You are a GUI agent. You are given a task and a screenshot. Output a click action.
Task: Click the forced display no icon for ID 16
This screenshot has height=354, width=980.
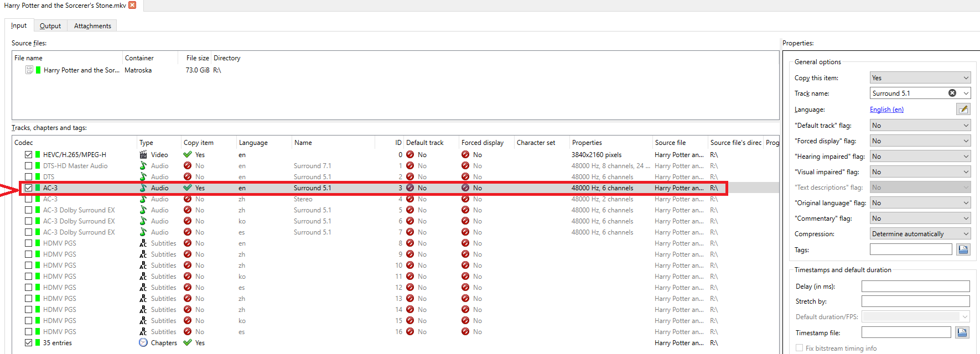(465, 332)
